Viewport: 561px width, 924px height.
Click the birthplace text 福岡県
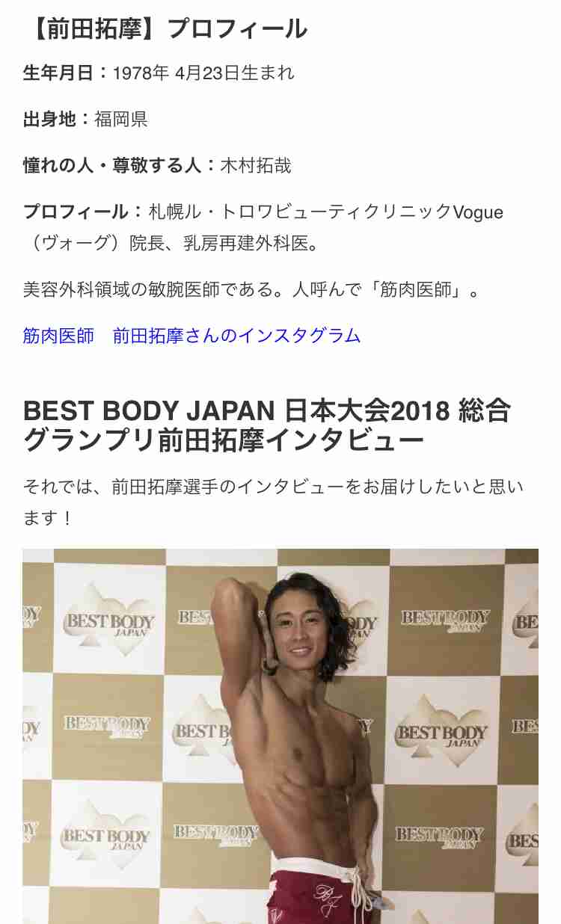121,119
